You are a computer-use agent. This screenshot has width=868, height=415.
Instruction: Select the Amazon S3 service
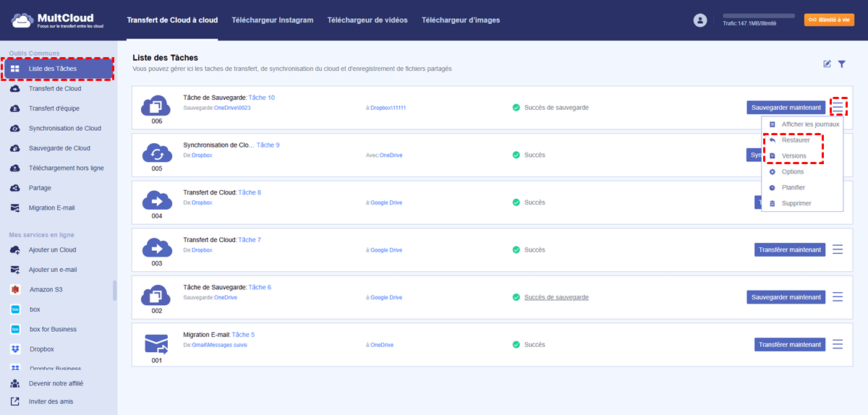coord(46,289)
